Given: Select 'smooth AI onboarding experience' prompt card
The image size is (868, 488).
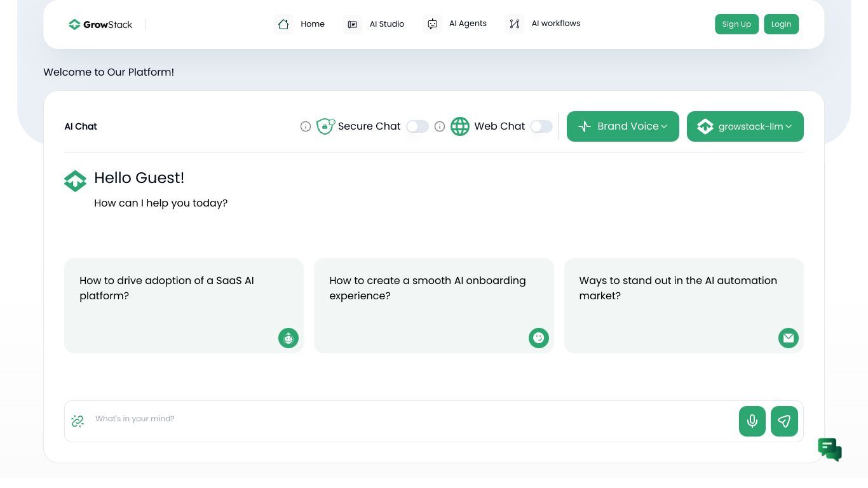Looking at the screenshot, I should 434,306.
